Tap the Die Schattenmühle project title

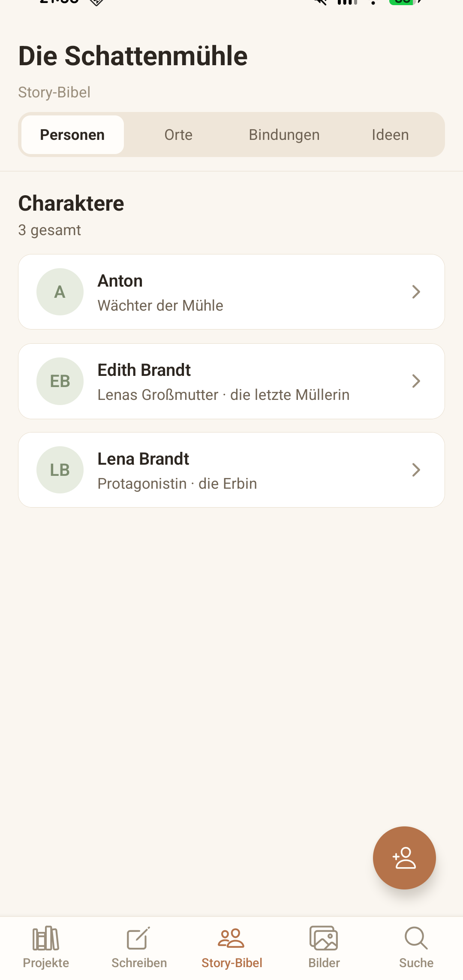[133, 56]
